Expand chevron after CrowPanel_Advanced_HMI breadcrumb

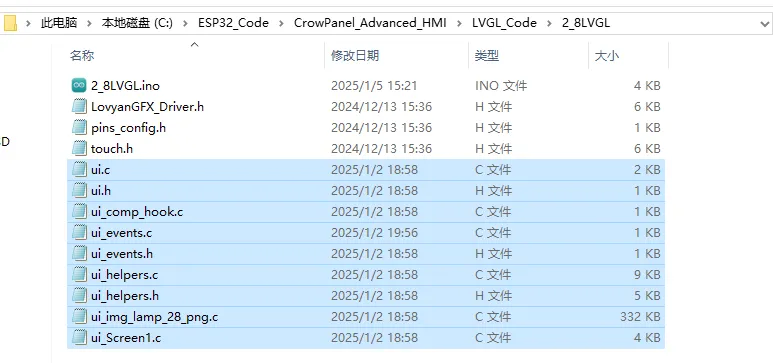(459, 23)
